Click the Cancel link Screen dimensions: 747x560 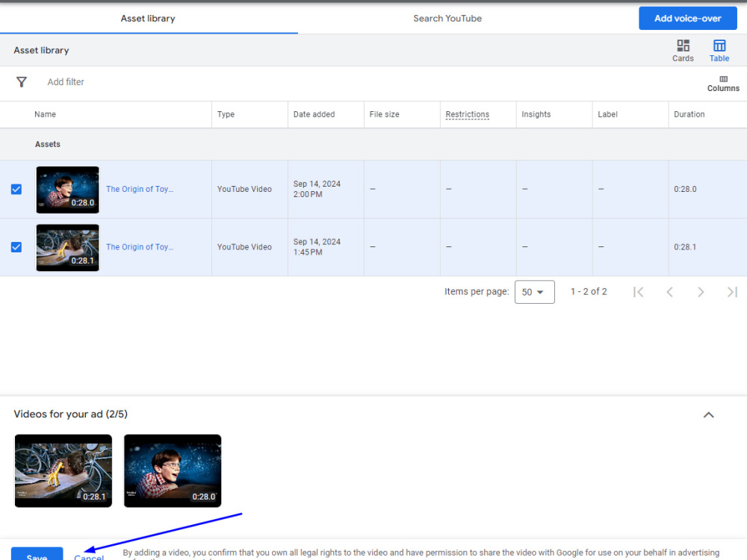(89, 556)
